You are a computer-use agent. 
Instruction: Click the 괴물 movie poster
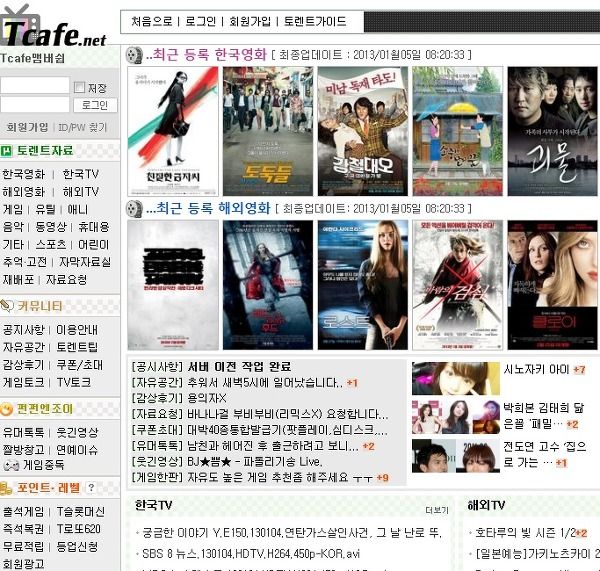[x=553, y=131]
